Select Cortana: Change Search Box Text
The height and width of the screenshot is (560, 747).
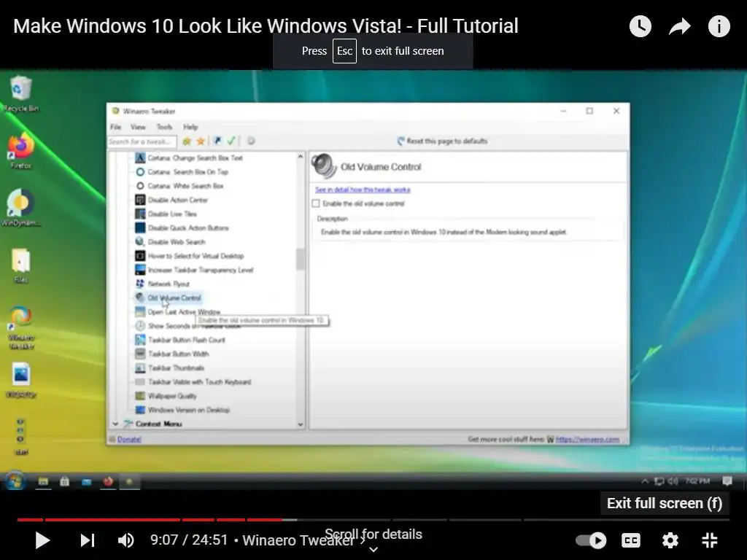(x=189, y=157)
